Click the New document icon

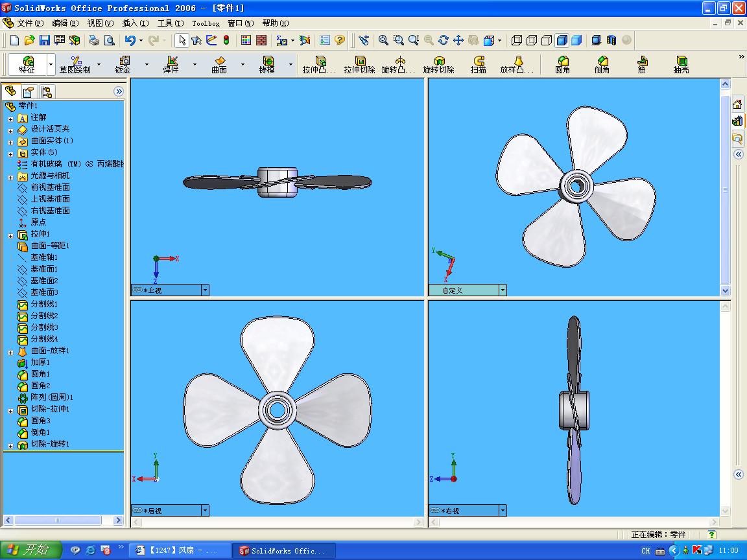pyautogui.click(x=14, y=40)
